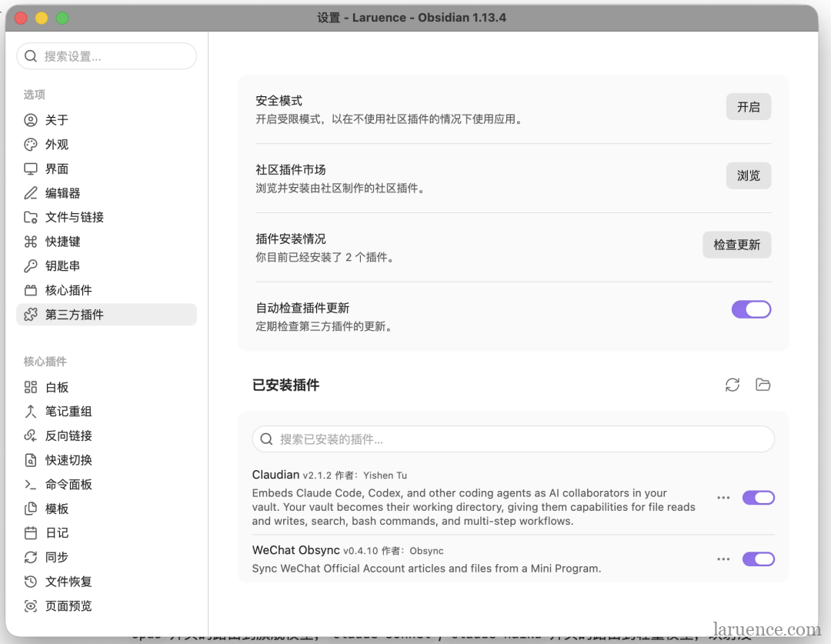
Task: Focus the 搜索已安装的插件 search field
Action: (513, 439)
